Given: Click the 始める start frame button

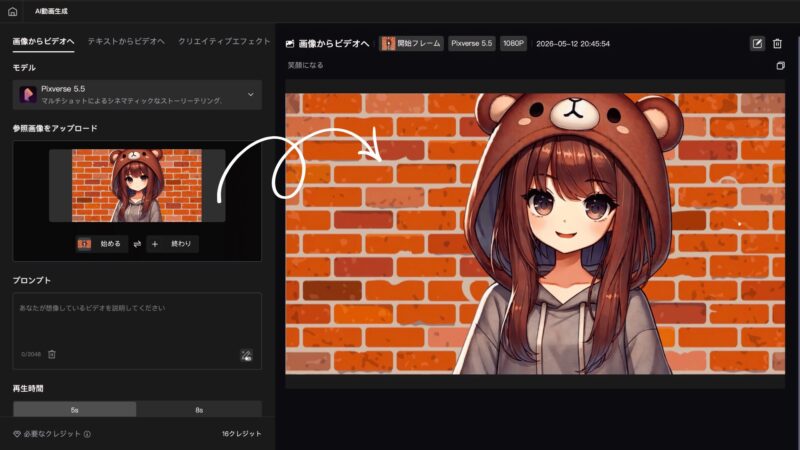Looking at the screenshot, I should (x=102, y=244).
